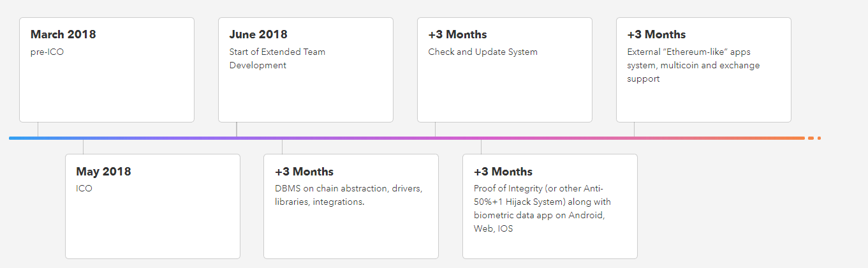Click +3 Months heading of Proof of Integrity card

tap(503, 172)
